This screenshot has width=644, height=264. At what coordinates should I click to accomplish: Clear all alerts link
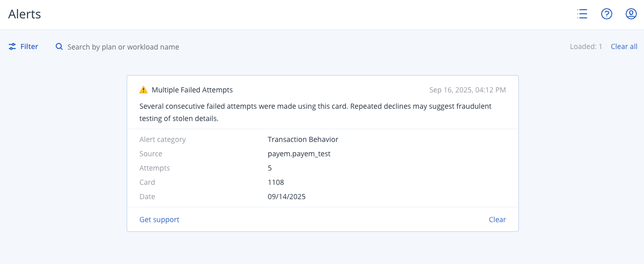pyautogui.click(x=624, y=46)
